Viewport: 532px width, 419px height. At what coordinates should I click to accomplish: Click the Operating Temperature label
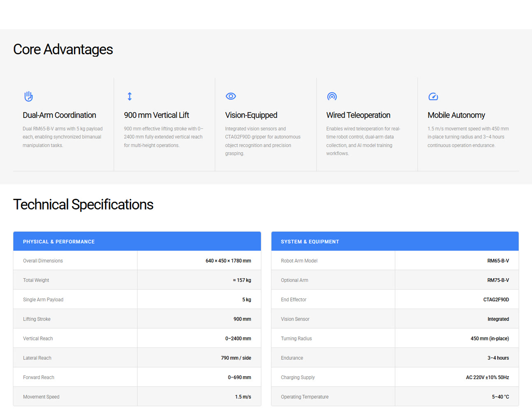[x=305, y=397]
